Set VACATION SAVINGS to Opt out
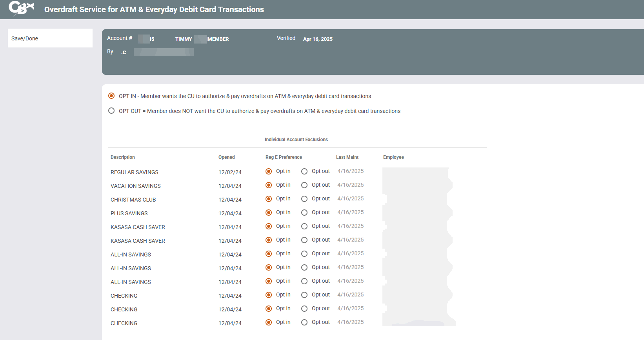Image resolution: width=644 pixels, height=340 pixels. [304, 185]
